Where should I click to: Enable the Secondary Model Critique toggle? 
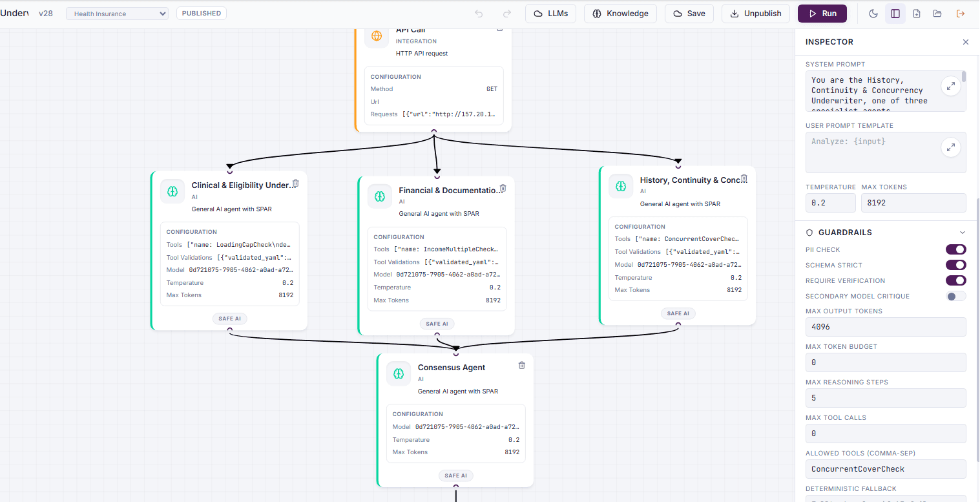point(956,296)
